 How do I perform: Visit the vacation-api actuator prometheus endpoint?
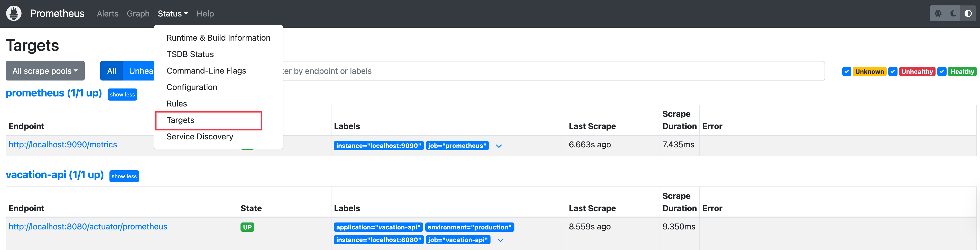[x=88, y=227]
